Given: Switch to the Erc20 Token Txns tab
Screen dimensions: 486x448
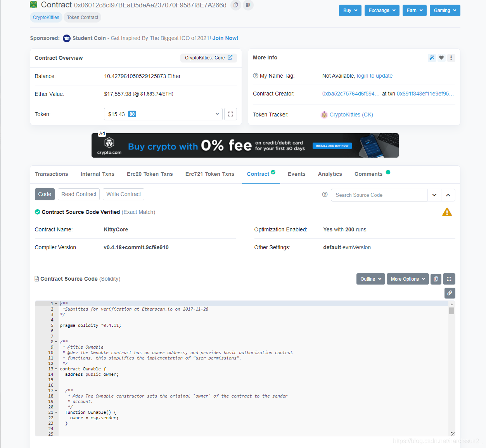Looking at the screenshot, I should coord(150,174).
